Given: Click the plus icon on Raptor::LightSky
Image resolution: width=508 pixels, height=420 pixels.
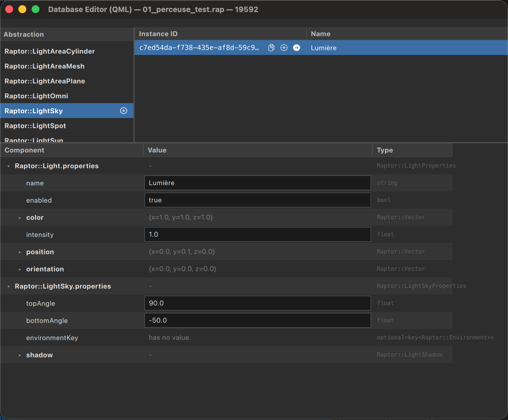Looking at the screenshot, I should [123, 111].
